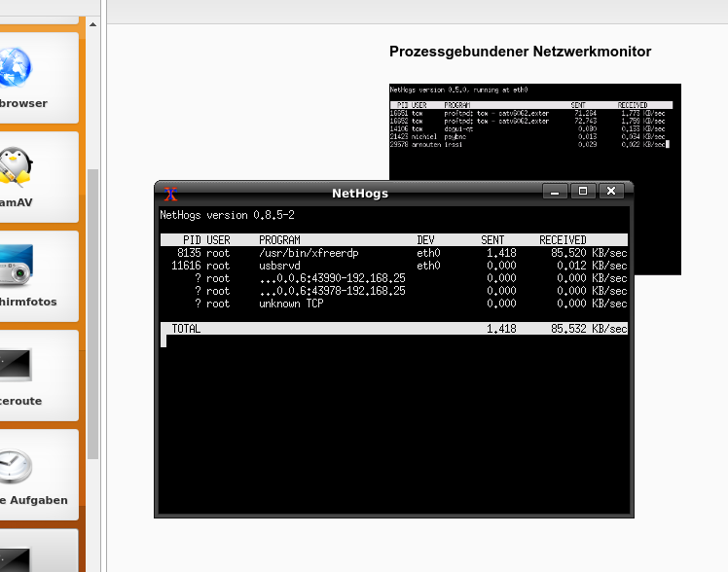The width and height of the screenshot is (728, 572).
Task: Click the NetHogs window title text
Action: (x=360, y=193)
